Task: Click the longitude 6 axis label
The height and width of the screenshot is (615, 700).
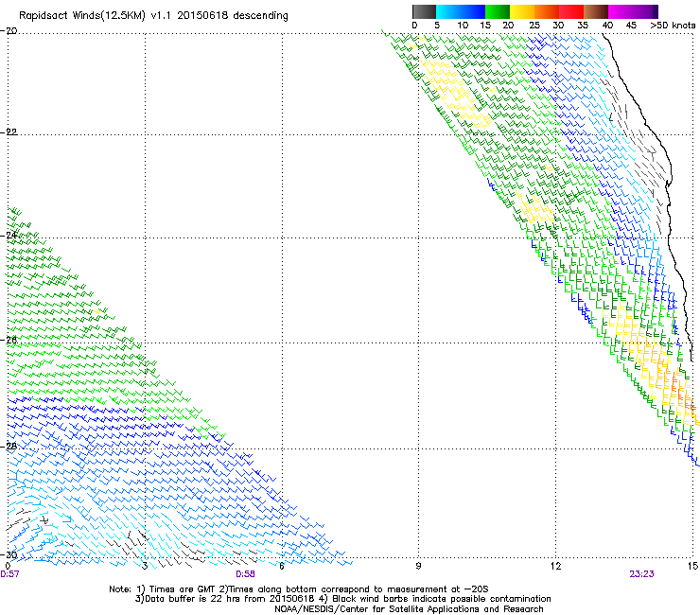Action: [x=282, y=566]
